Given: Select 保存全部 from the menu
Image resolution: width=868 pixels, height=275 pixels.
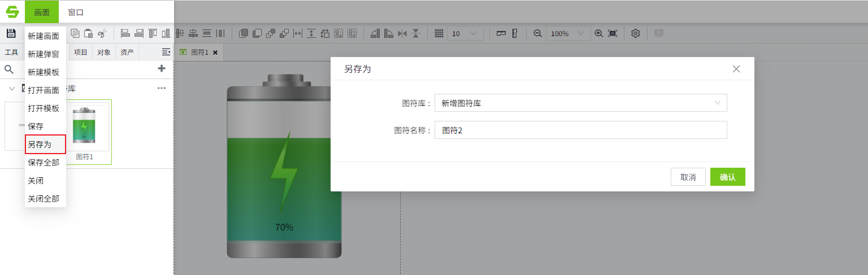Looking at the screenshot, I should pyautogui.click(x=45, y=163).
